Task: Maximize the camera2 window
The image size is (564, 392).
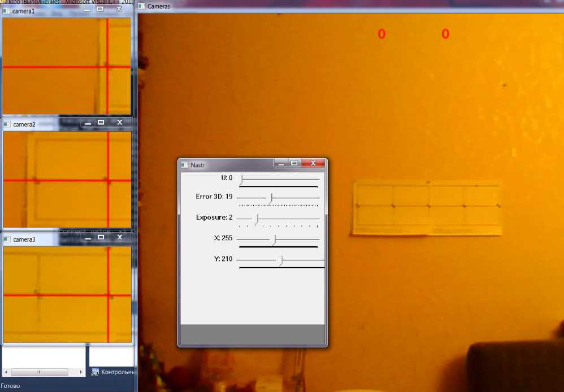Action: [x=101, y=123]
